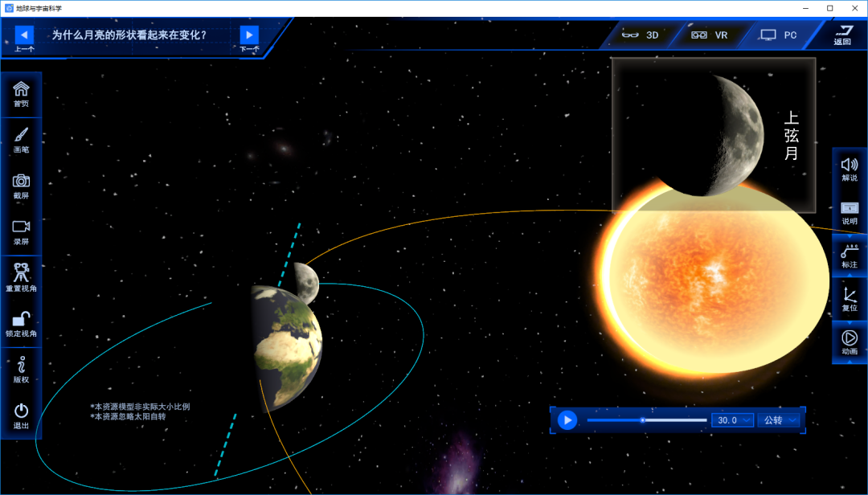Open the 公转 revolution dropdown
Screen dimensions: 868x495
point(779,420)
